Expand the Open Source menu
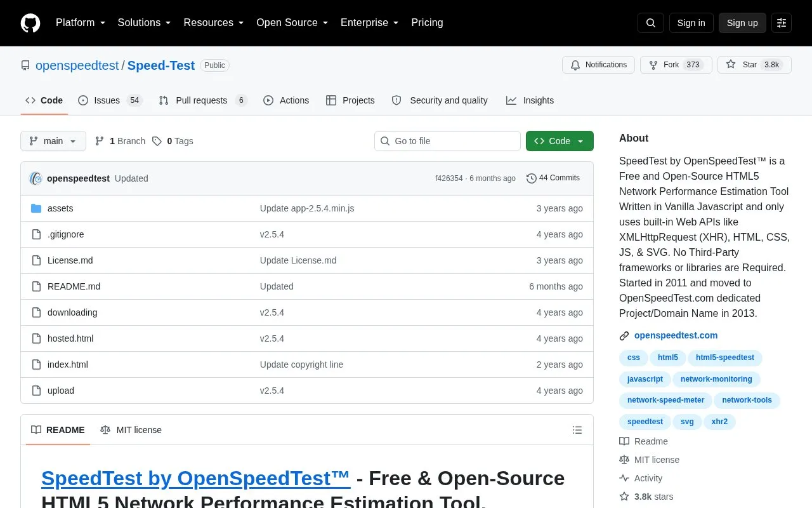This screenshot has width=812, height=508. coord(292,23)
